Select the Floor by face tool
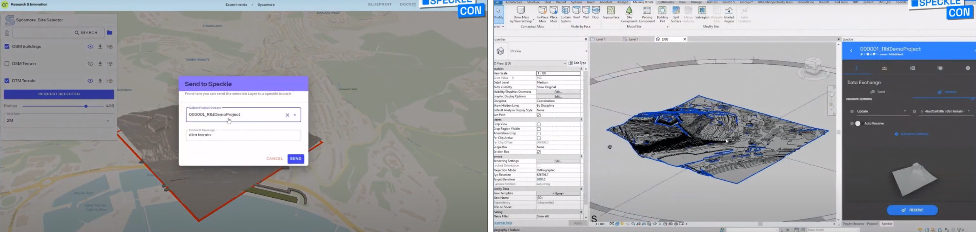980x232 pixels. 596,13
